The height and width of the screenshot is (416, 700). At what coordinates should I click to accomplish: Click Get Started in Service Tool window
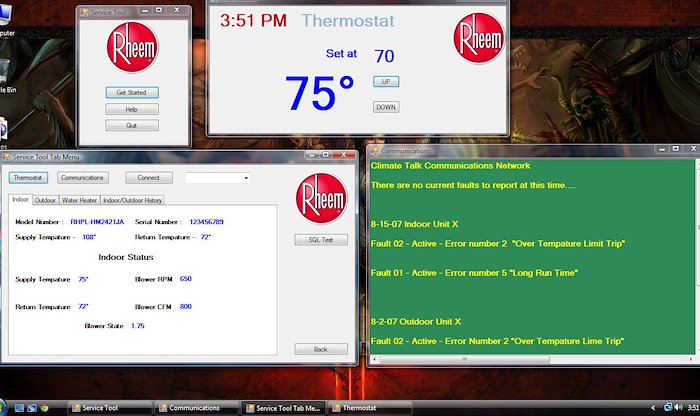(132, 92)
